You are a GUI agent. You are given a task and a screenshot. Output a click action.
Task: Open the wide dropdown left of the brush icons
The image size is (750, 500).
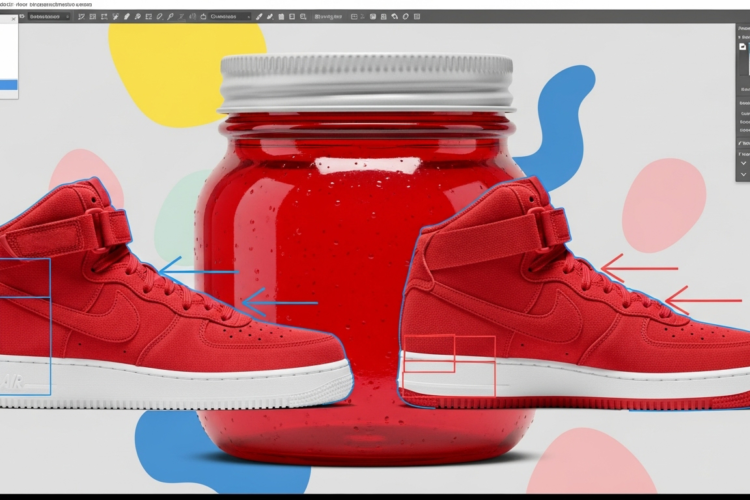click(x=230, y=17)
